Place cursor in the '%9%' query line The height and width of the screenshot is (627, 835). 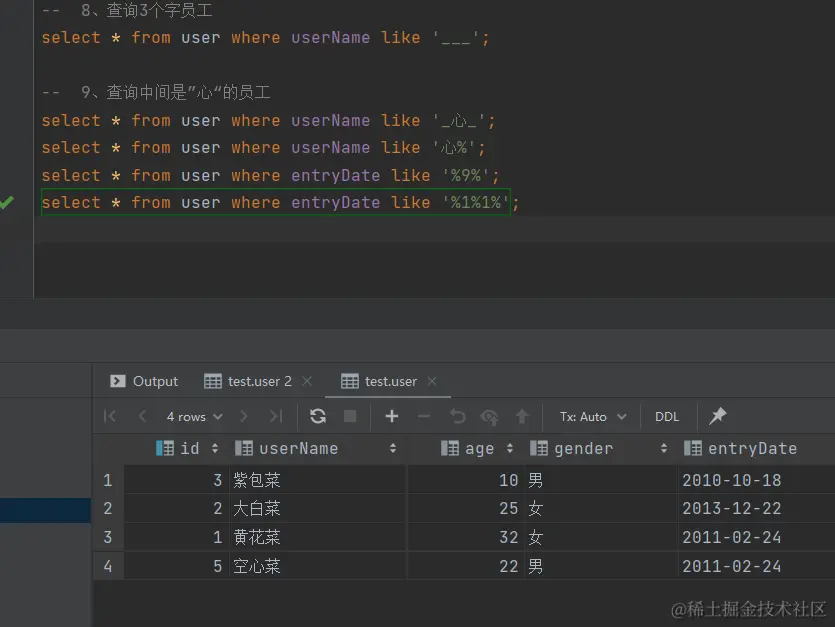[x=270, y=175]
